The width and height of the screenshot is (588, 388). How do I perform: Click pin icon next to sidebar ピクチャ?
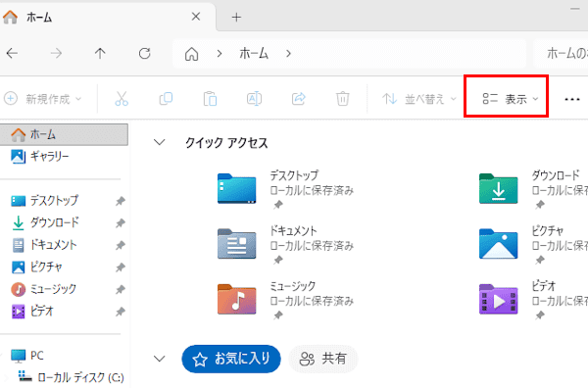[x=120, y=267]
